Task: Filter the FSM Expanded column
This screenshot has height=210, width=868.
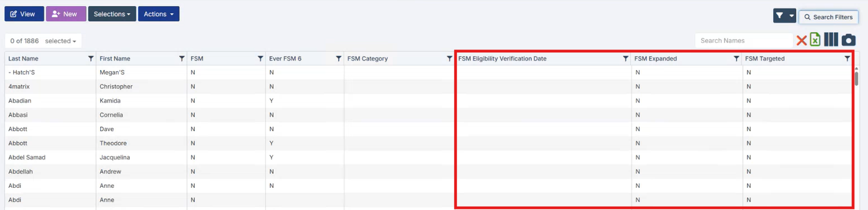Action: (x=736, y=58)
